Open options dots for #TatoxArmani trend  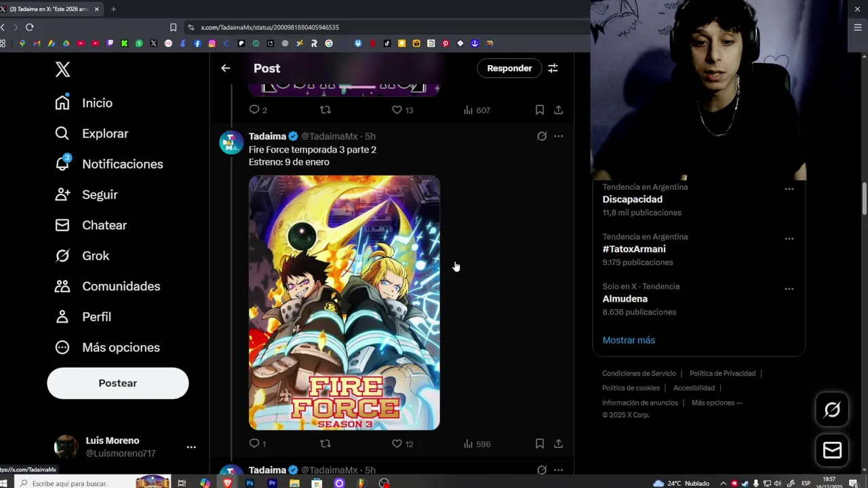[789, 239]
